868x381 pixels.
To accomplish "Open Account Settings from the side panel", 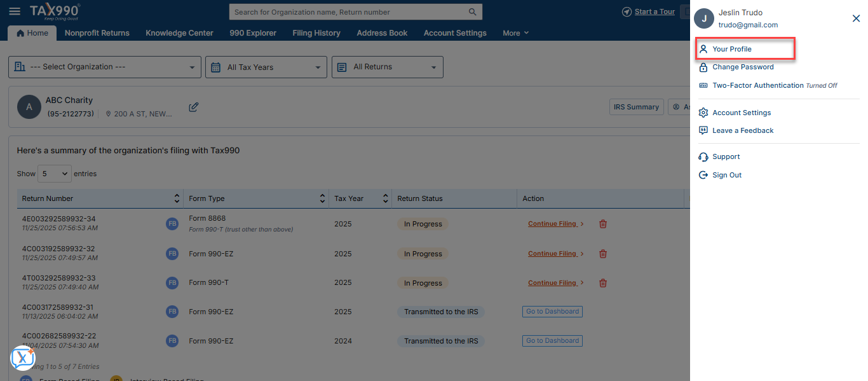I will (742, 113).
